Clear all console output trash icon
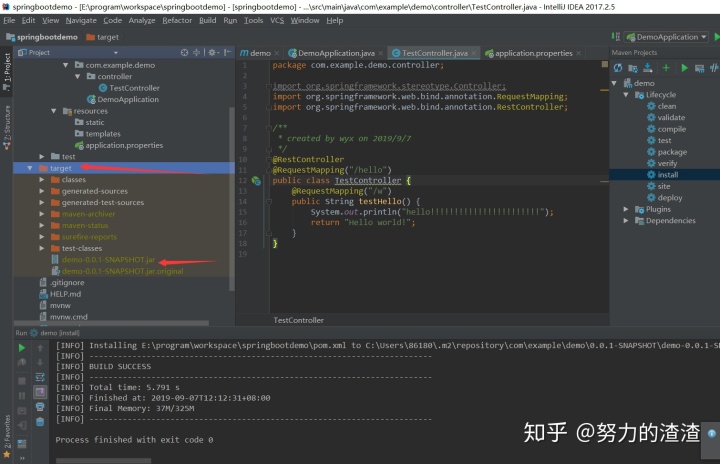Image resolution: width=720 pixels, height=464 pixels. (x=40, y=421)
